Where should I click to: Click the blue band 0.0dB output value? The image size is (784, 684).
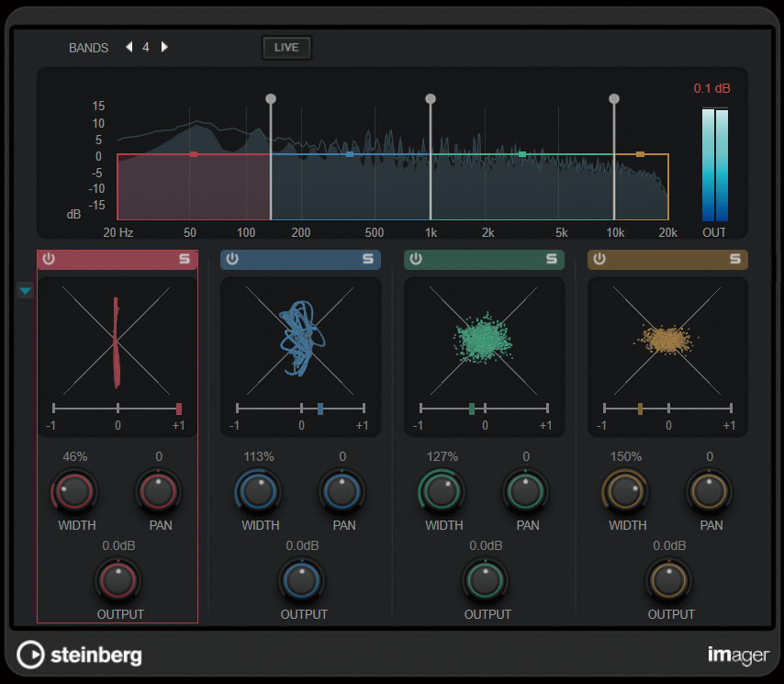302,545
